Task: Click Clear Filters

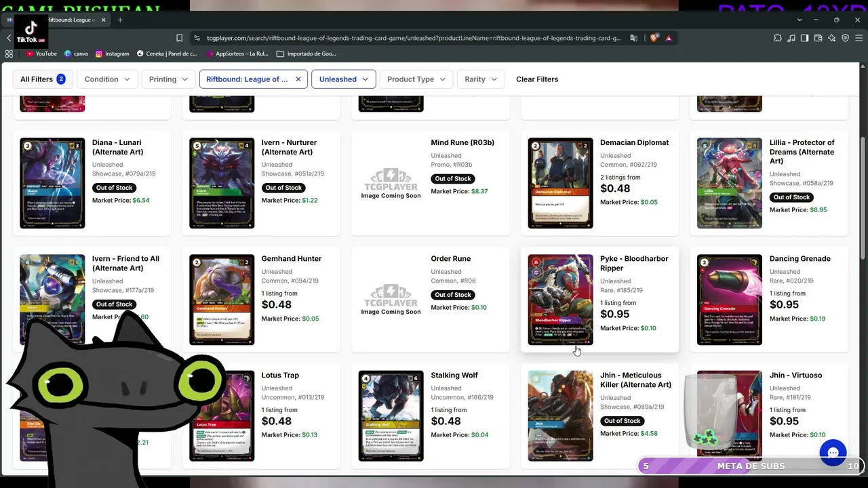Action: pyautogui.click(x=537, y=79)
